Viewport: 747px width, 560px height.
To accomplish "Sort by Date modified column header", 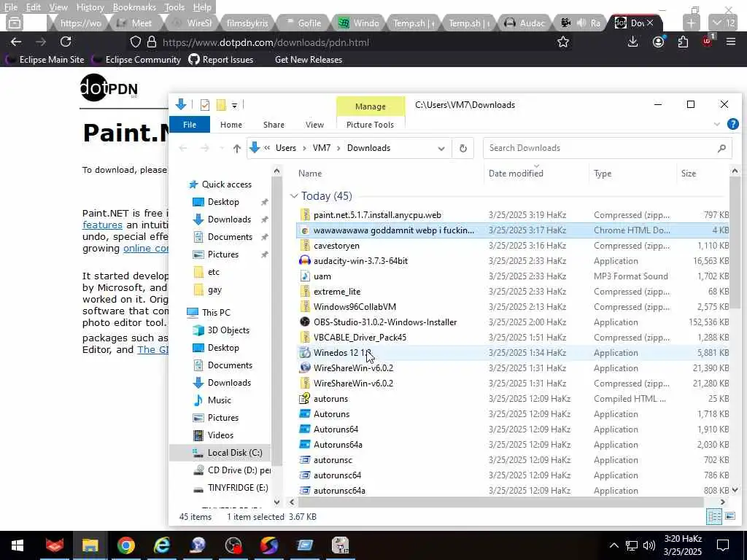I will (516, 174).
